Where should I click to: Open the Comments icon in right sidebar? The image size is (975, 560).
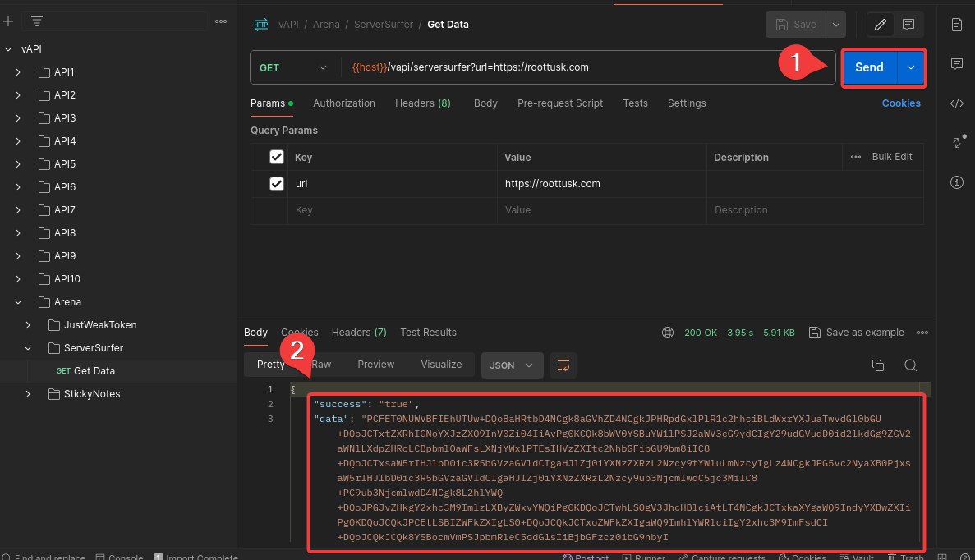click(x=956, y=64)
